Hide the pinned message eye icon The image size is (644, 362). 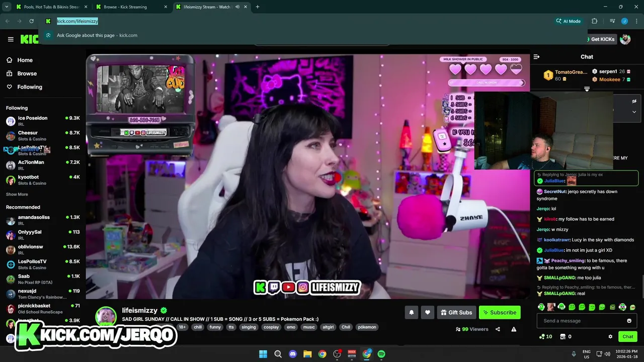click(634, 101)
